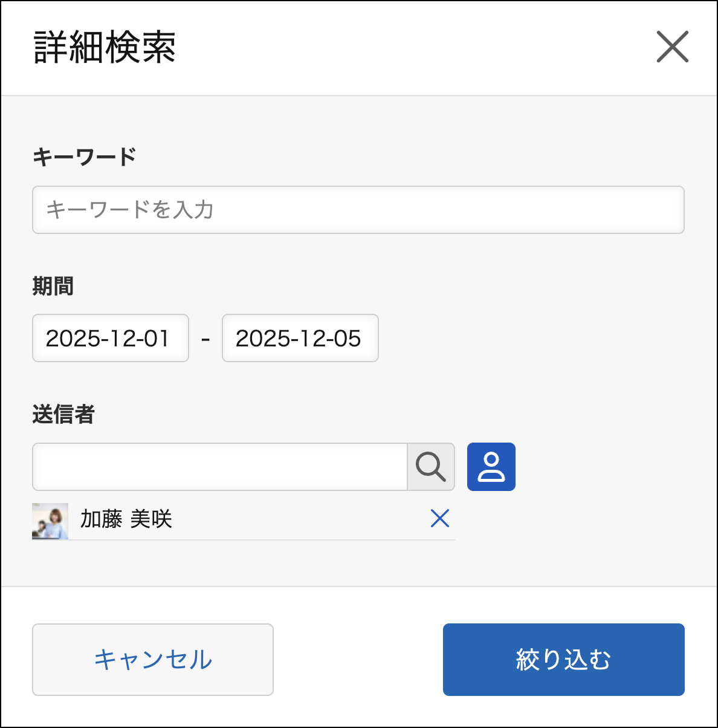
Task: Click inside the キーワードを入力 text box
Action: click(359, 210)
